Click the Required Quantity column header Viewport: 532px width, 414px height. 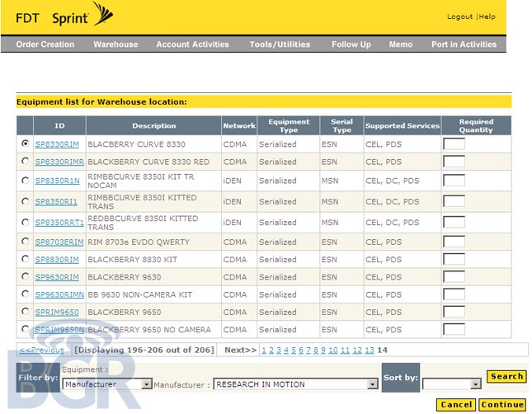click(476, 125)
